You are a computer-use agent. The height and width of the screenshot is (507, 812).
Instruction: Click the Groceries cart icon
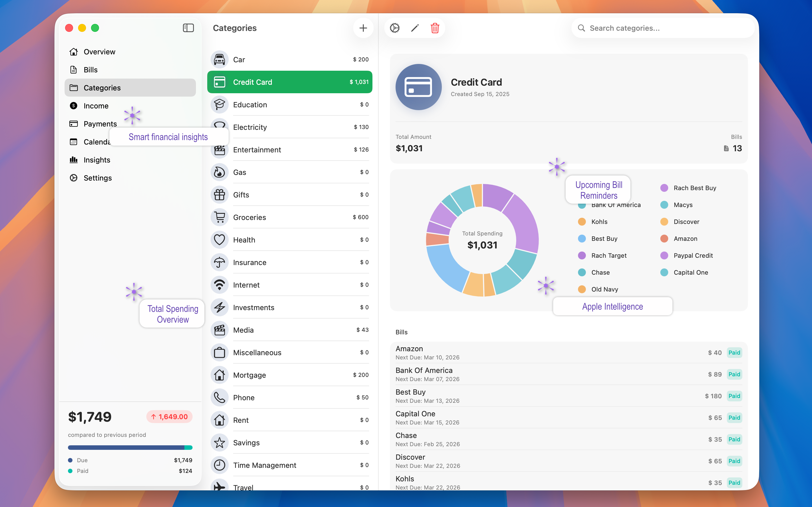click(219, 217)
